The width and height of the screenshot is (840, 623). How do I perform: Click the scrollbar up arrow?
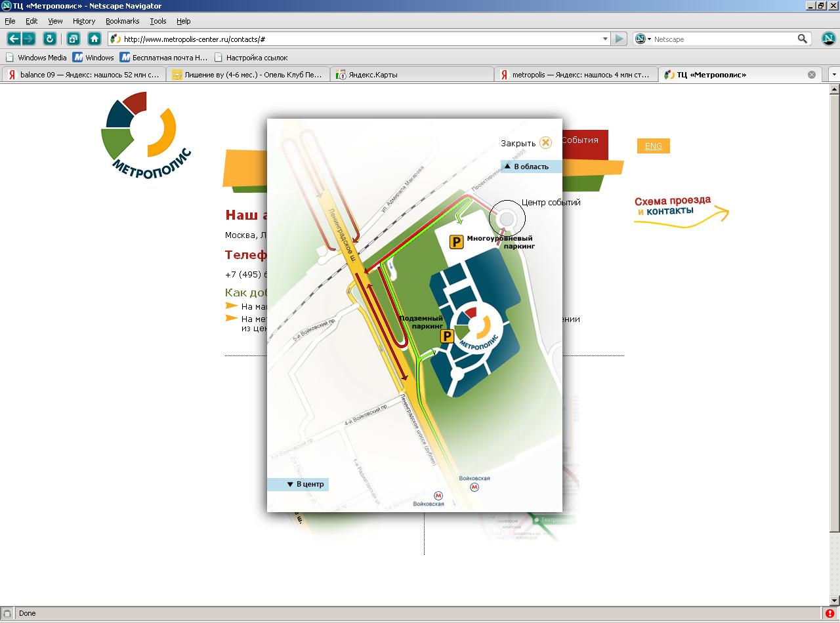click(x=835, y=89)
